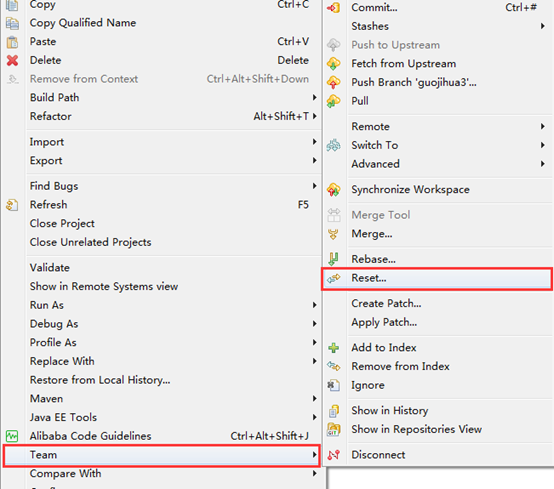Click the Reset icon
554x489 pixels.
[334, 278]
